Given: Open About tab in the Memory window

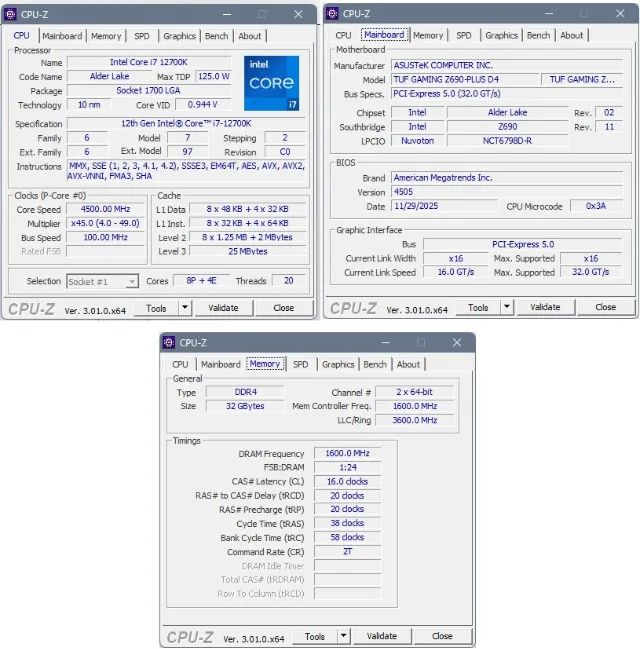Looking at the screenshot, I should click(408, 364).
